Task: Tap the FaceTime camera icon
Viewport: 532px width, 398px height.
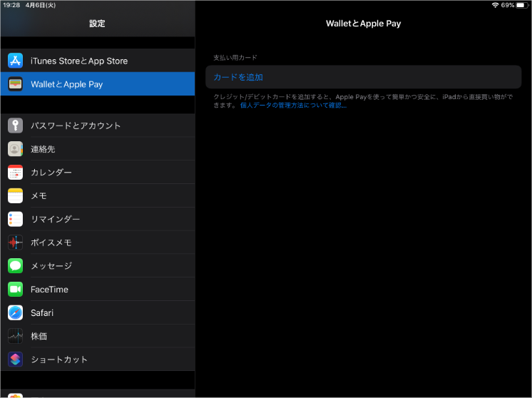Action: click(16, 290)
